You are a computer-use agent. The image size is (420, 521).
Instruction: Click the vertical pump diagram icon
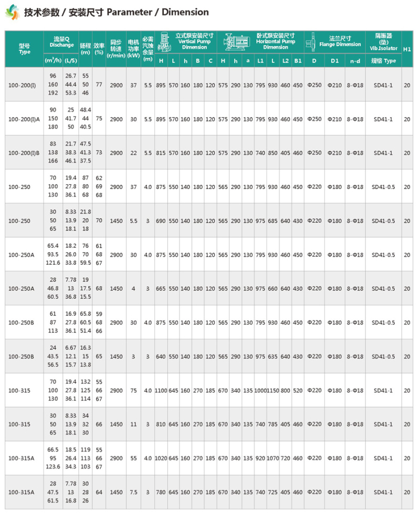point(164,42)
